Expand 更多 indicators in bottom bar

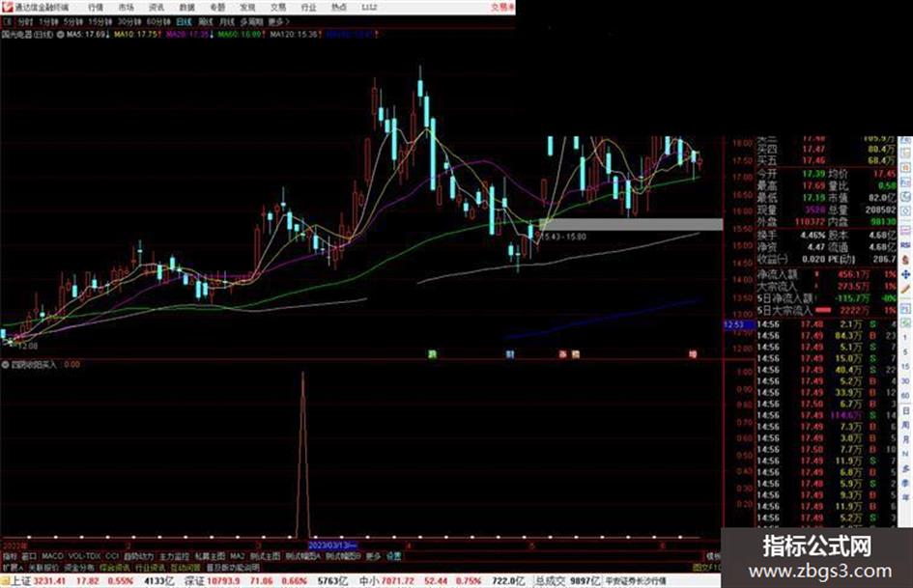[x=373, y=556]
